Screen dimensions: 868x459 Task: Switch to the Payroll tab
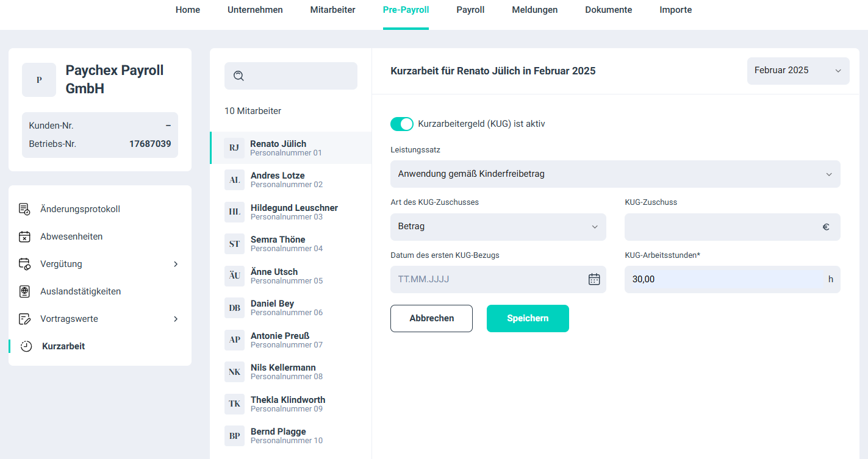(x=470, y=10)
